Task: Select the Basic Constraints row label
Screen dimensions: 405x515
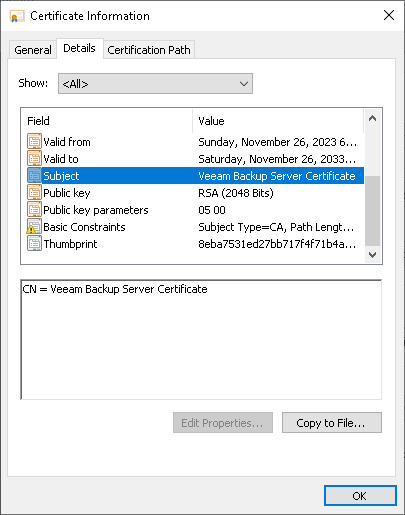Action: 84,227
